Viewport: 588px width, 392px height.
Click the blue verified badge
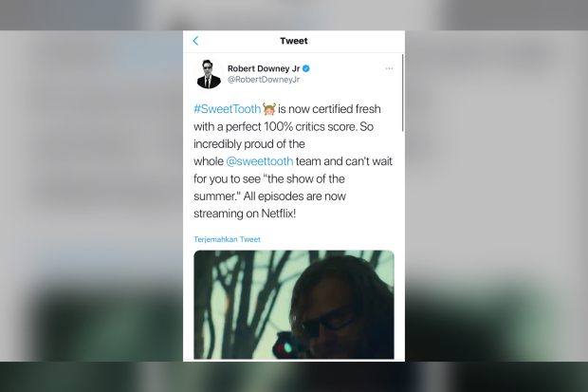[x=306, y=68]
